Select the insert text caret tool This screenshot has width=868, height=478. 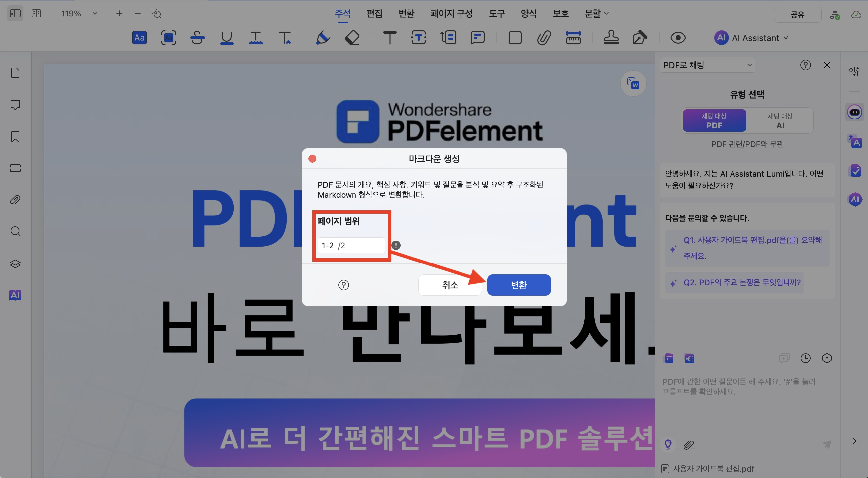coord(285,38)
